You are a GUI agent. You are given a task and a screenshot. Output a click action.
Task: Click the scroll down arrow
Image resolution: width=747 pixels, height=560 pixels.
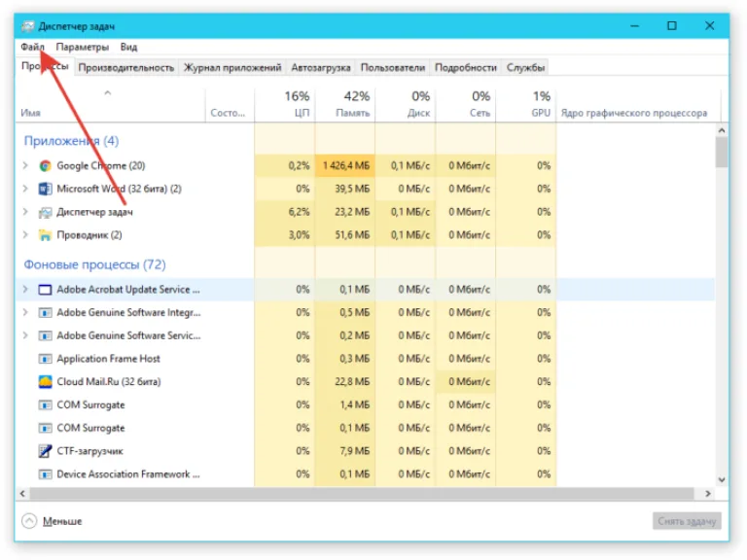point(722,480)
